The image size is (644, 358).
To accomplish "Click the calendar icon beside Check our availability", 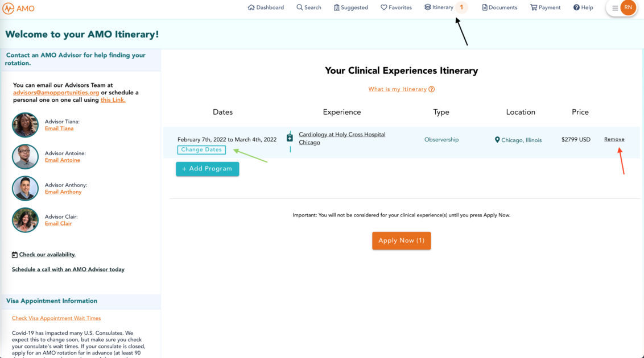I will pyautogui.click(x=14, y=255).
